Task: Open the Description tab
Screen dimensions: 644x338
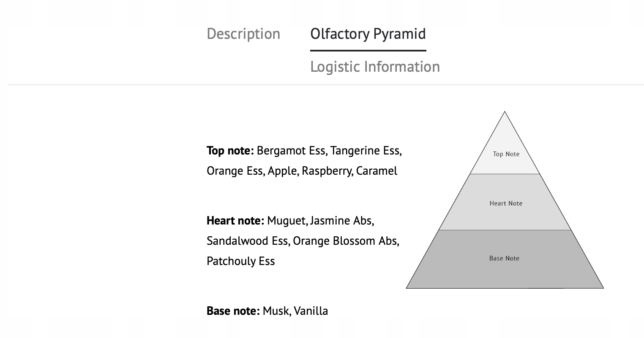Action: [x=243, y=34]
